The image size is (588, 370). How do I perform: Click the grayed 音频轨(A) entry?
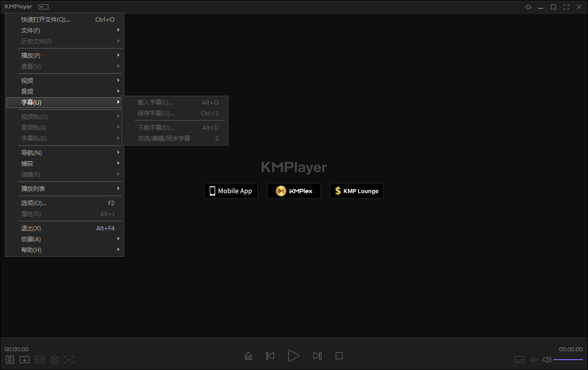[65, 127]
